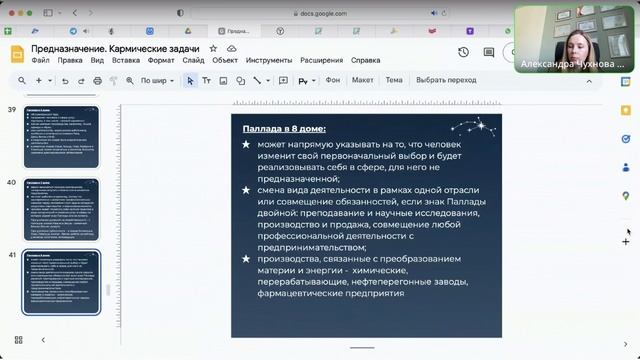
Task: Open the Формат menu
Action: (x=161, y=60)
